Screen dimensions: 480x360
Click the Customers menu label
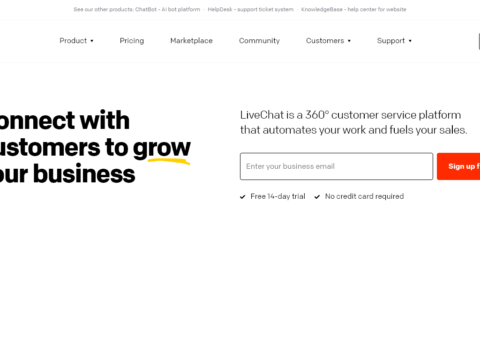pyautogui.click(x=325, y=41)
